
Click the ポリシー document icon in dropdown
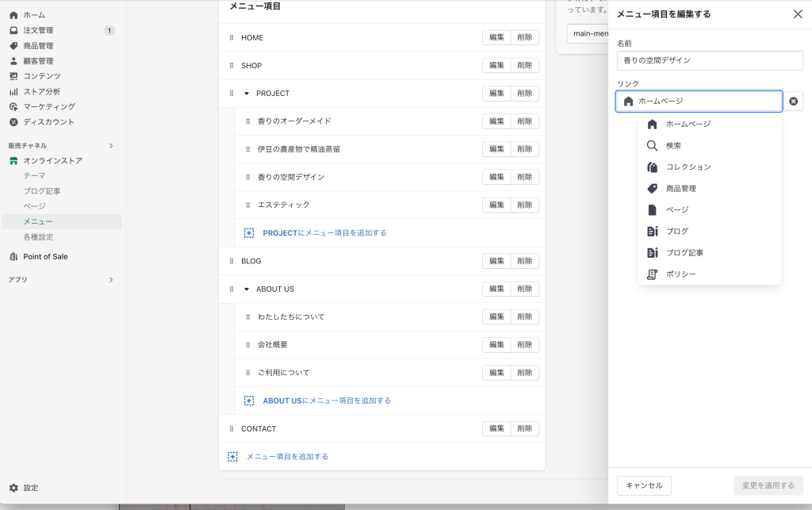653,274
